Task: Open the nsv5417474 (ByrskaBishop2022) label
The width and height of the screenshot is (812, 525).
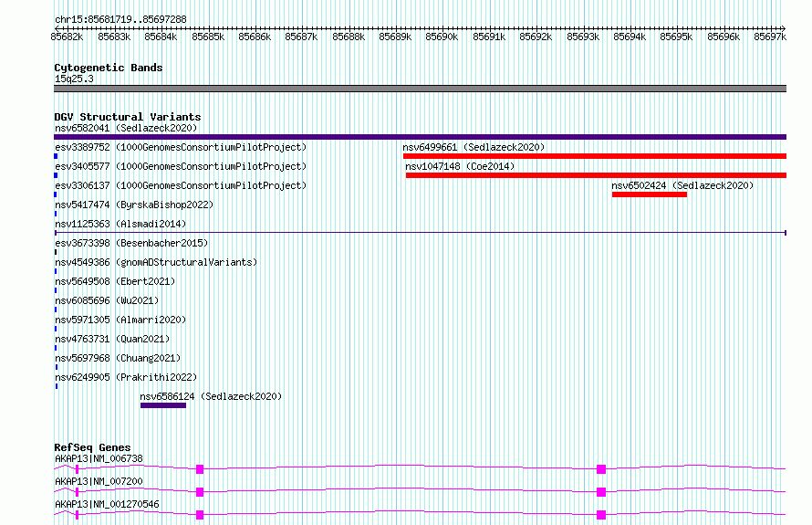Action: pyautogui.click(x=134, y=205)
